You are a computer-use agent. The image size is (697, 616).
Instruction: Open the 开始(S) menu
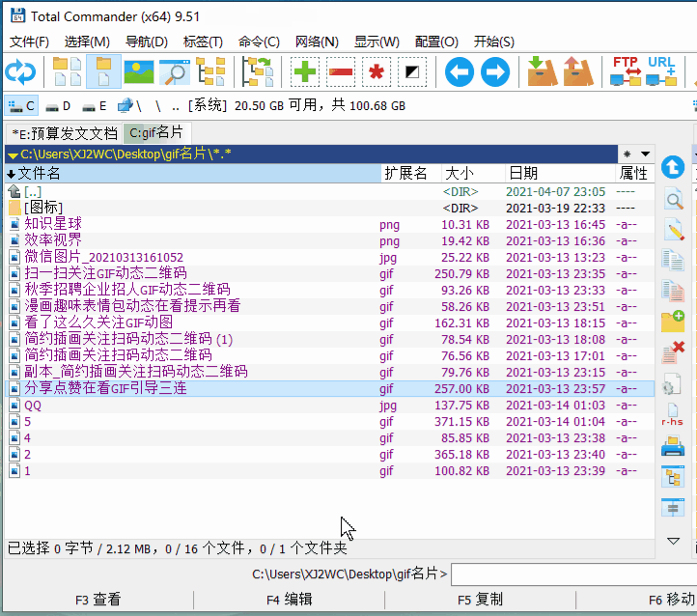[x=494, y=42]
